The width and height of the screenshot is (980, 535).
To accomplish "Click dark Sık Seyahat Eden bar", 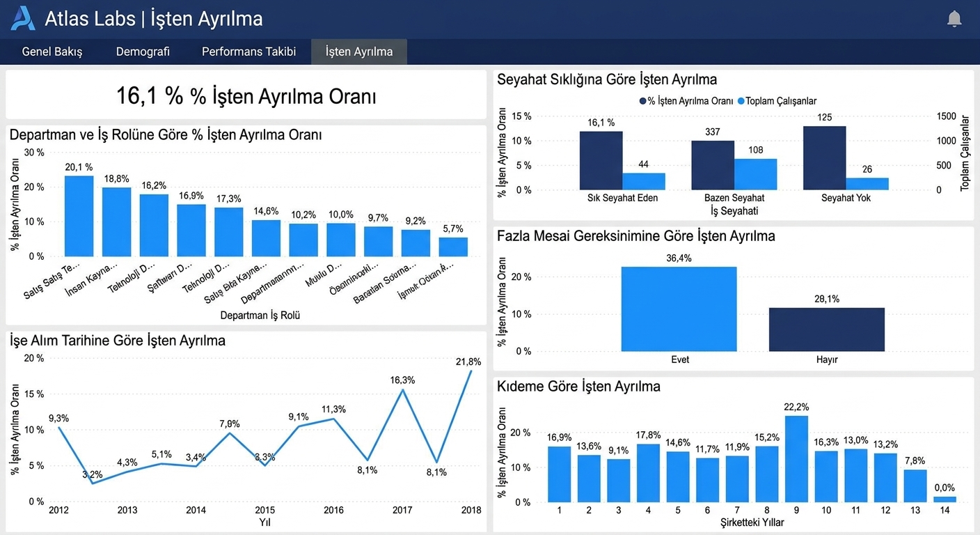I will (601, 160).
